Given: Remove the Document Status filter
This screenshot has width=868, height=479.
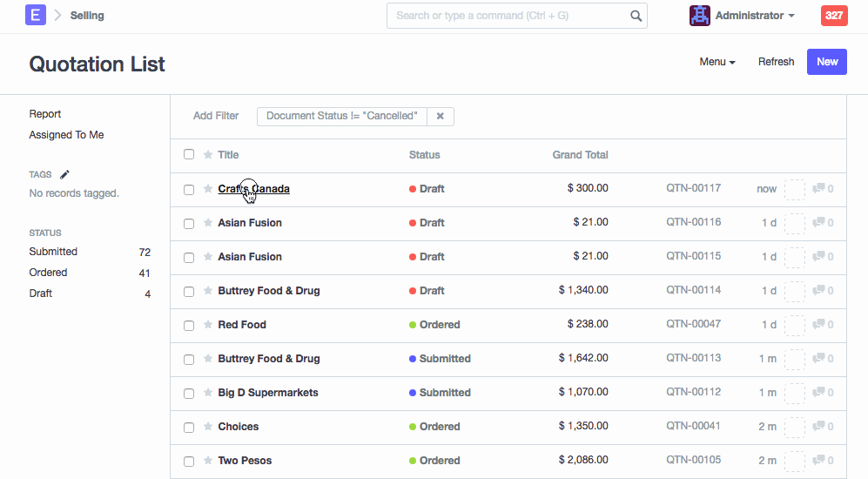Looking at the screenshot, I should tap(441, 116).
